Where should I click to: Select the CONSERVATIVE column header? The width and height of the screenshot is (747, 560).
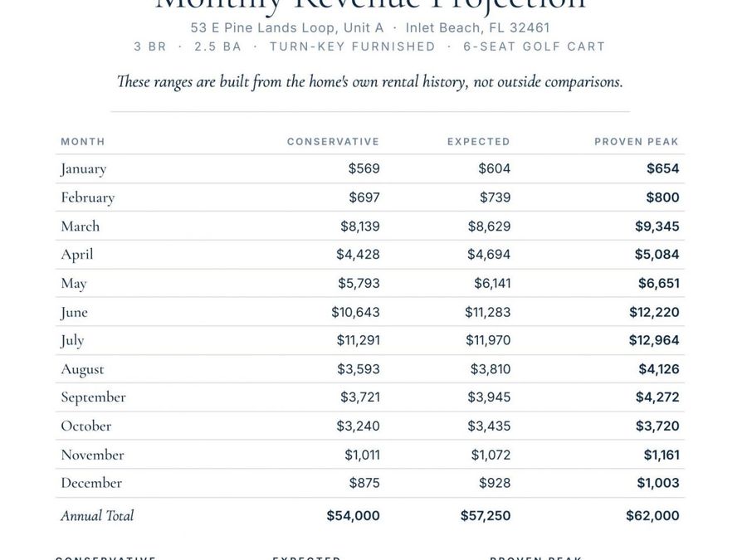coord(333,141)
